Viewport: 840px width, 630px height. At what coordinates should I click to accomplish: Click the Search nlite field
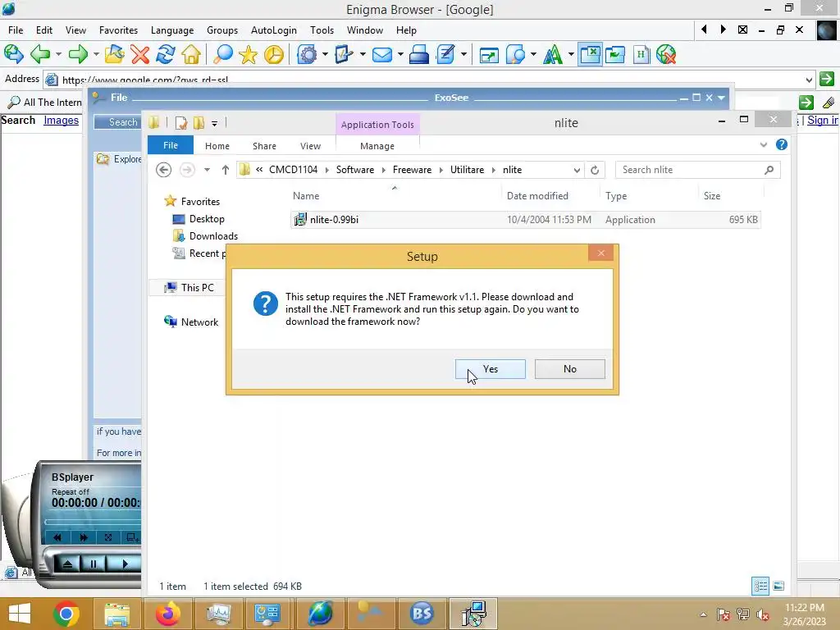(697, 170)
